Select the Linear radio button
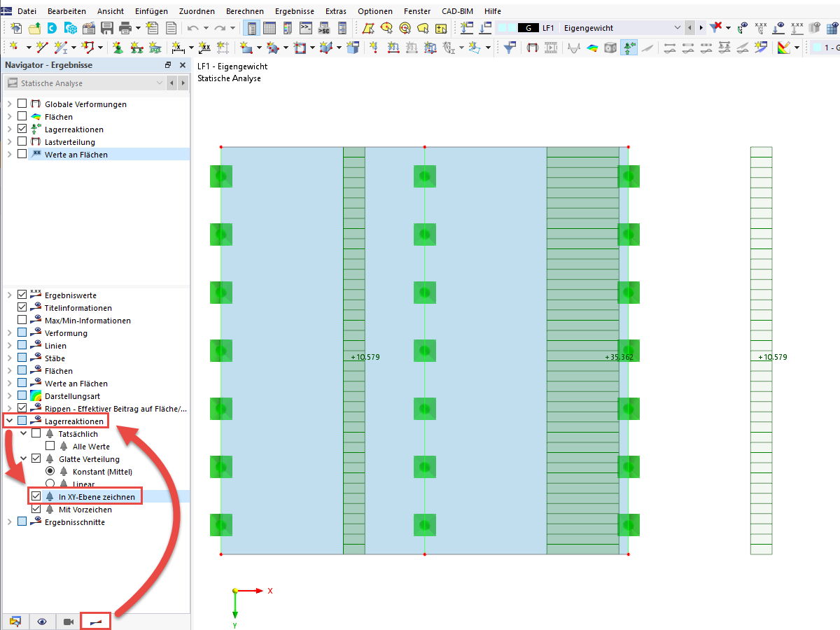The width and height of the screenshot is (840, 630). click(50, 484)
